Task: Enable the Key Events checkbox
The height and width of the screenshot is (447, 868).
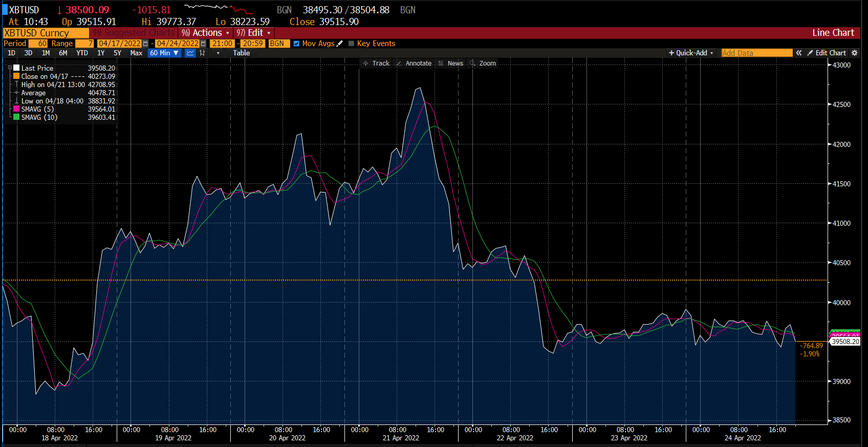Action: [x=351, y=44]
